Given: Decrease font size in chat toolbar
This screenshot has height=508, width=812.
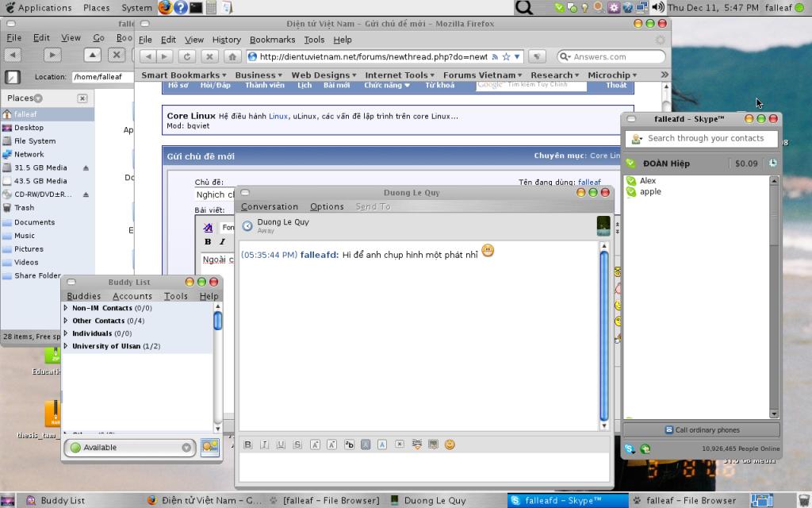Looking at the screenshot, I should pyautogui.click(x=332, y=444).
